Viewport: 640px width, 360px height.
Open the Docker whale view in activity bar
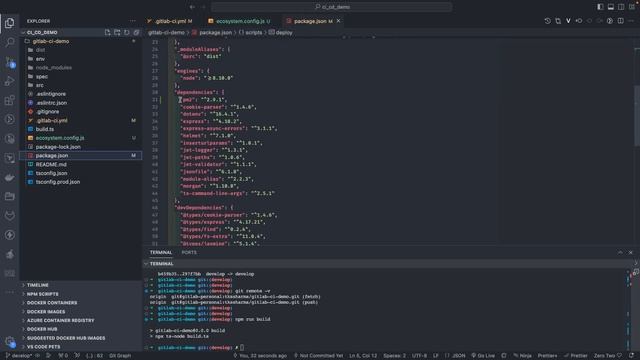9,177
